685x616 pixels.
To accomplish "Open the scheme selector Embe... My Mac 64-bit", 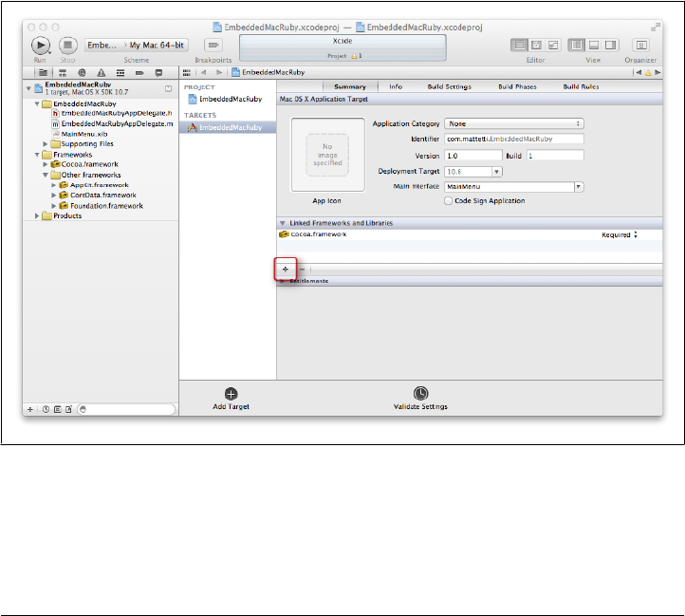I will coord(137,45).
